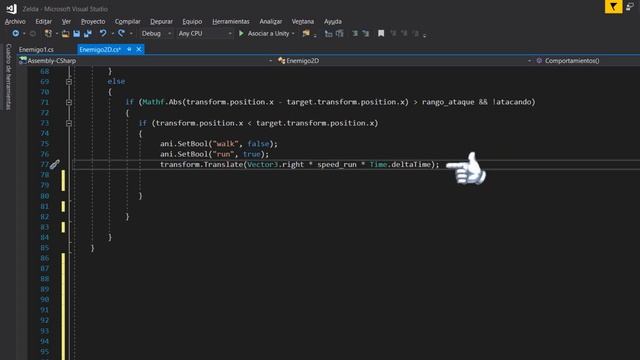
Task: Open the Analizar menu
Action: click(271, 22)
